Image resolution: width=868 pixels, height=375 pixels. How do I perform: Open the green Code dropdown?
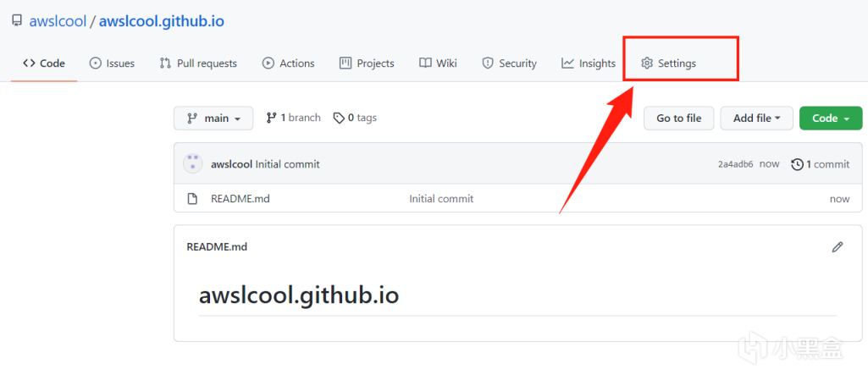(830, 119)
